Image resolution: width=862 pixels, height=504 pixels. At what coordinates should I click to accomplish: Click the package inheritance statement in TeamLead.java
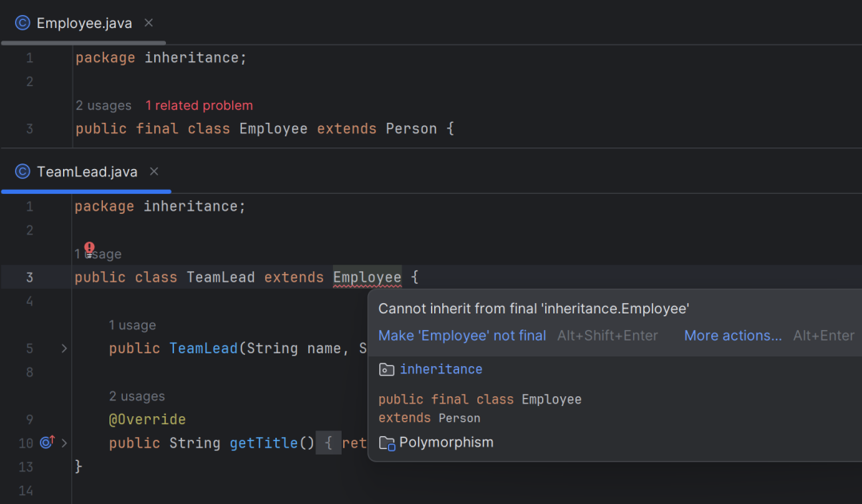[x=160, y=207]
